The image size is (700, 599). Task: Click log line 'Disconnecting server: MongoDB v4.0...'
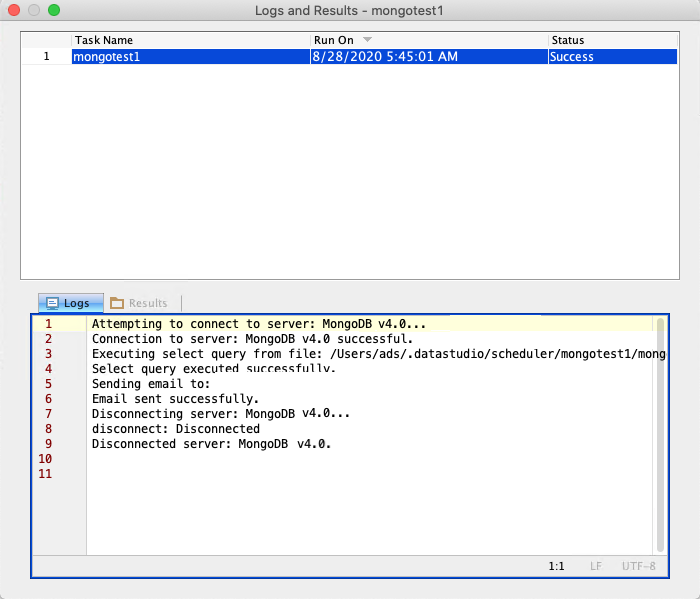tap(221, 414)
